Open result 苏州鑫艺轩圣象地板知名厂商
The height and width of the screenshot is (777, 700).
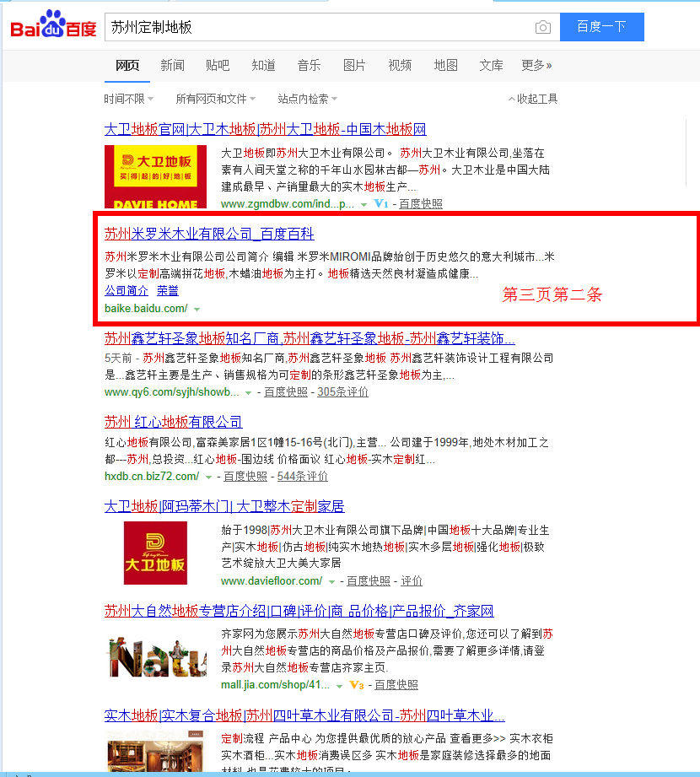310,338
